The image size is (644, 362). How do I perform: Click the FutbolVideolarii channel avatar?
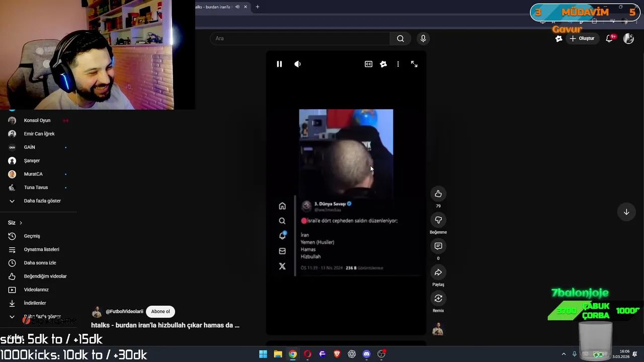(x=97, y=312)
